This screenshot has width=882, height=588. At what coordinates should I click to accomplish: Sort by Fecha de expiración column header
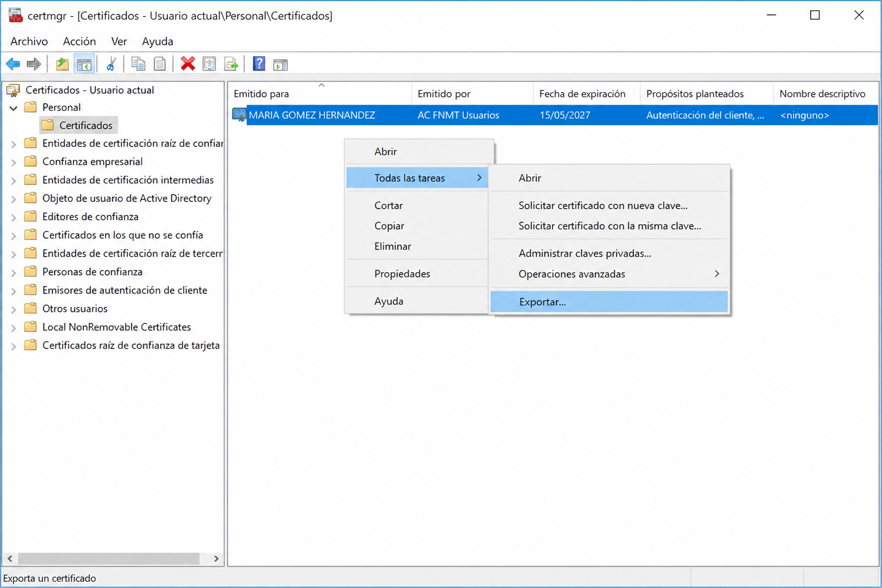[x=586, y=94]
